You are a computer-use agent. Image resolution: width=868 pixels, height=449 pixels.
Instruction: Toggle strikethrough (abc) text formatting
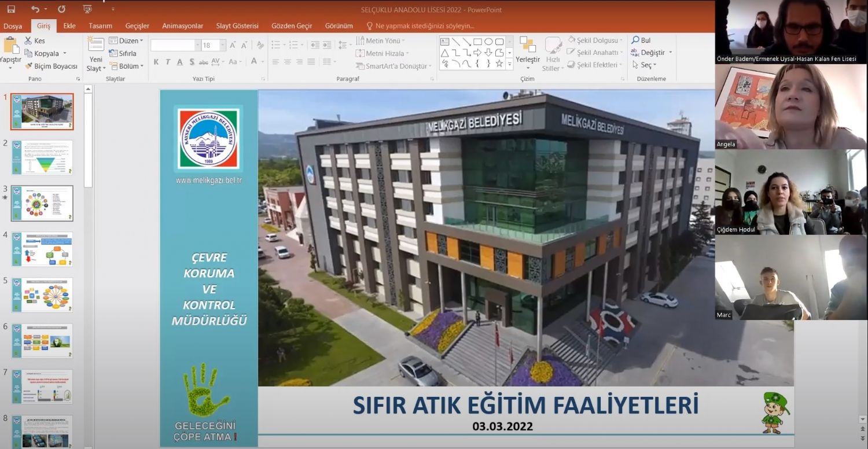click(x=203, y=62)
